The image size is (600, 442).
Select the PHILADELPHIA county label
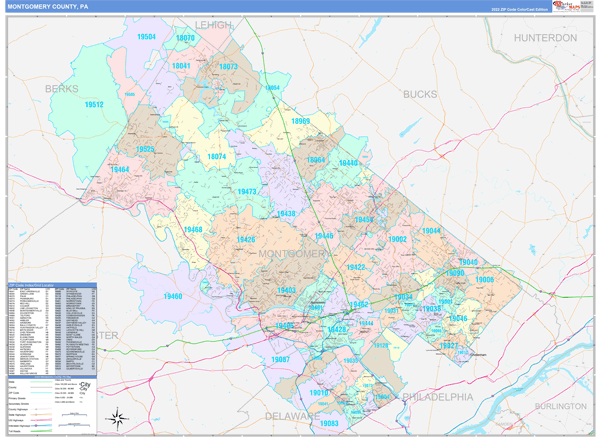(436, 397)
